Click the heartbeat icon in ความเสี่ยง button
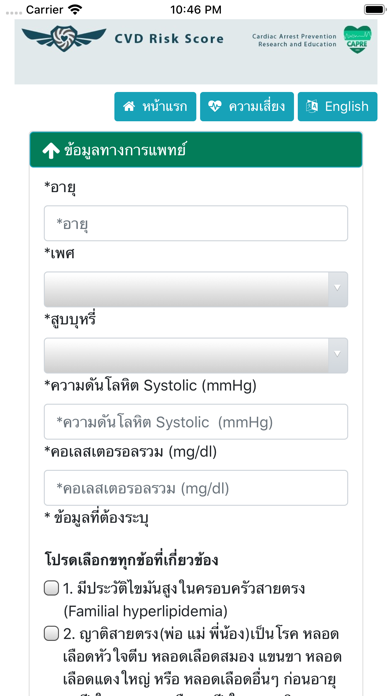392x696 pixels. coord(214,107)
